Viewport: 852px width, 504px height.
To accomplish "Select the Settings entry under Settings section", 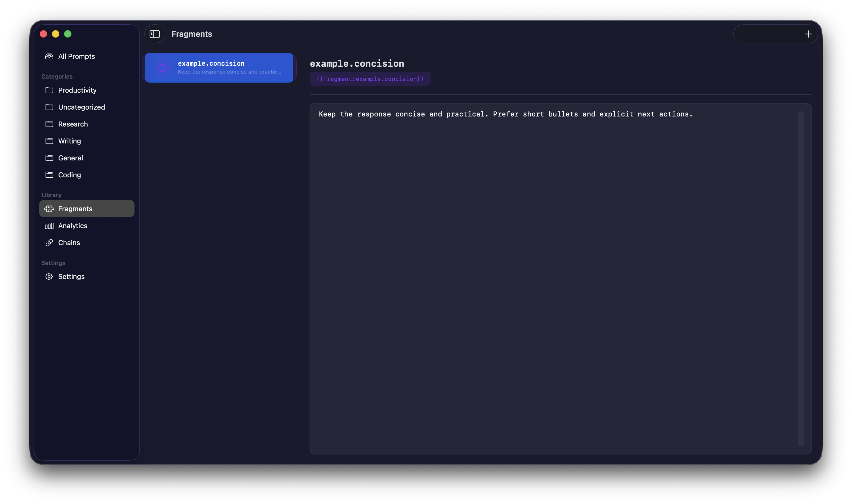I will point(71,276).
